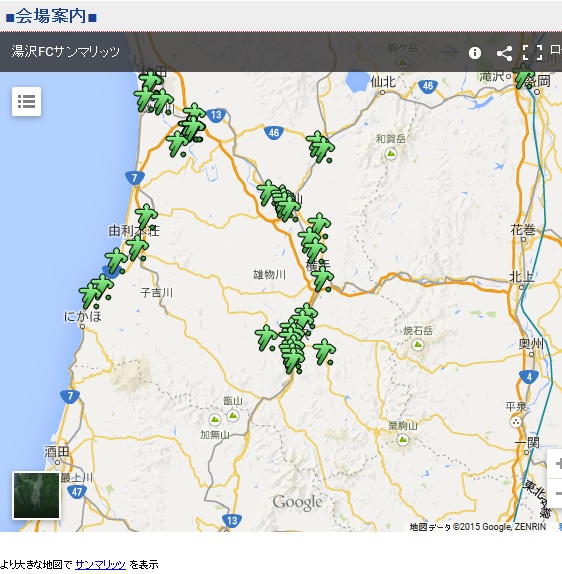Image resolution: width=562 pixels, height=574 pixels.
Task: Select the marker just below 横手 label
Action: point(322,279)
